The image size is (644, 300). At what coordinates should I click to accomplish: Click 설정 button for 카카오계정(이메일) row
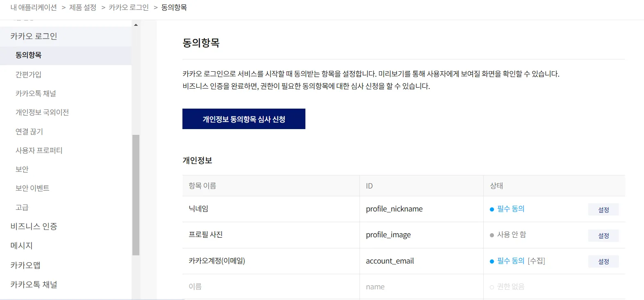pyautogui.click(x=603, y=261)
